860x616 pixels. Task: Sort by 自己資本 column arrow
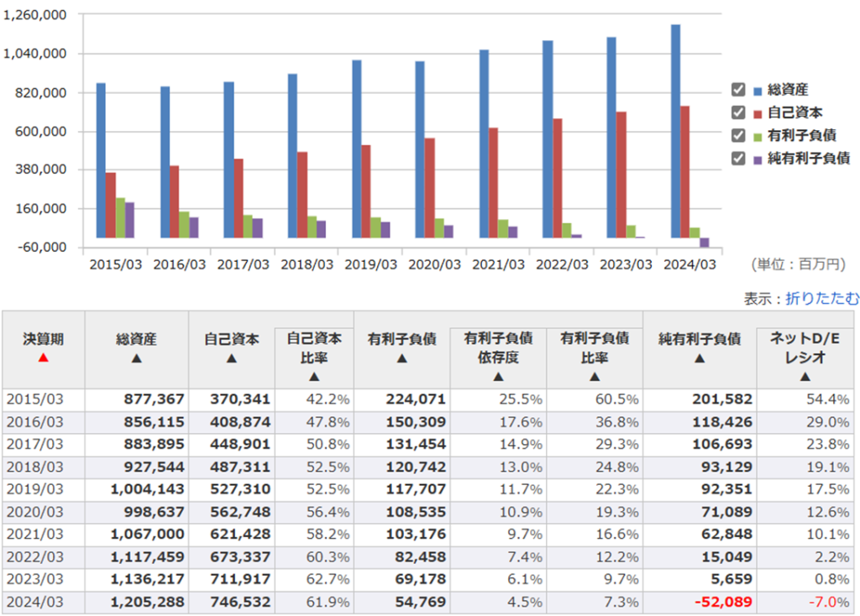(232, 358)
